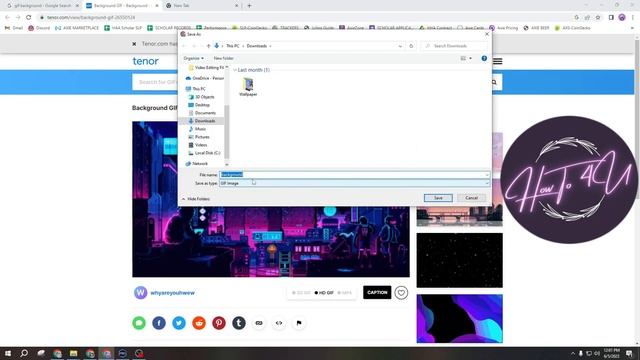Click the tenor logo

click(x=145, y=61)
